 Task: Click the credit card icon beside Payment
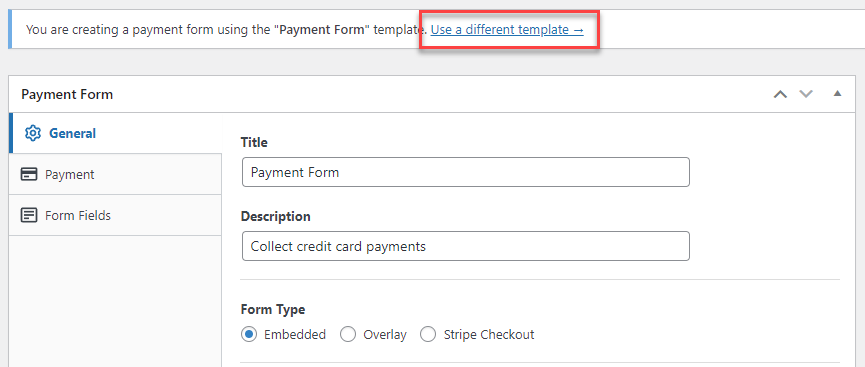[29, 174]
